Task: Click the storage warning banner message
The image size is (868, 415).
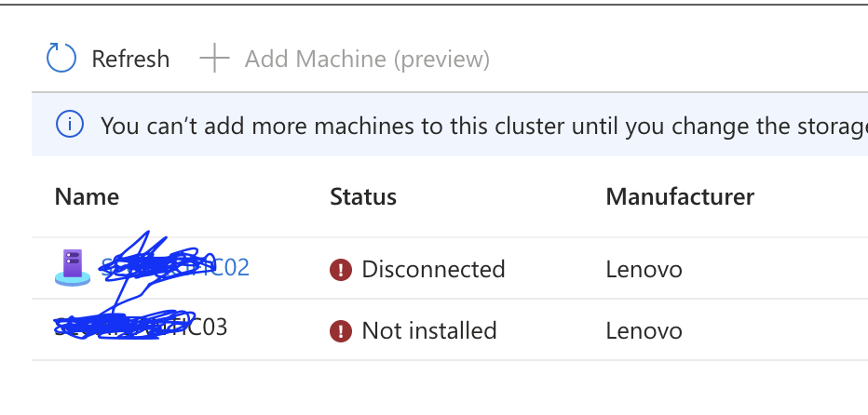Action: point(483,127)
